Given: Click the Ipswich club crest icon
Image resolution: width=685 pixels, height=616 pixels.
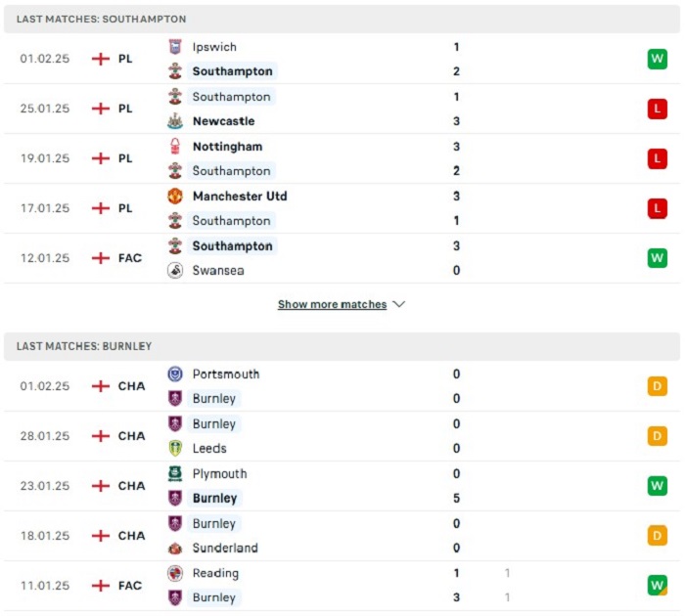Looking at the screenshot, I should (x=175, y=47).
